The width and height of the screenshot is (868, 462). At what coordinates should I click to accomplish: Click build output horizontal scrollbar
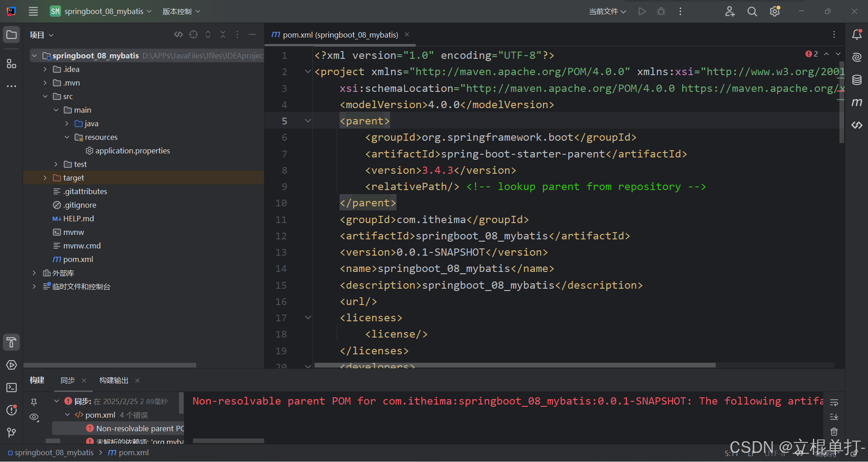[x=228, y=440]
